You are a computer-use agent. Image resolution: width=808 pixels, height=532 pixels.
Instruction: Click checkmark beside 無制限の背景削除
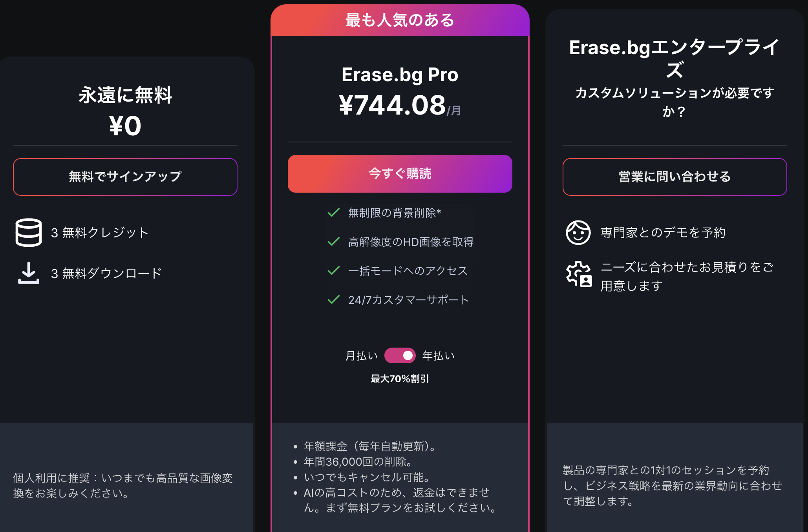[334, 213]
